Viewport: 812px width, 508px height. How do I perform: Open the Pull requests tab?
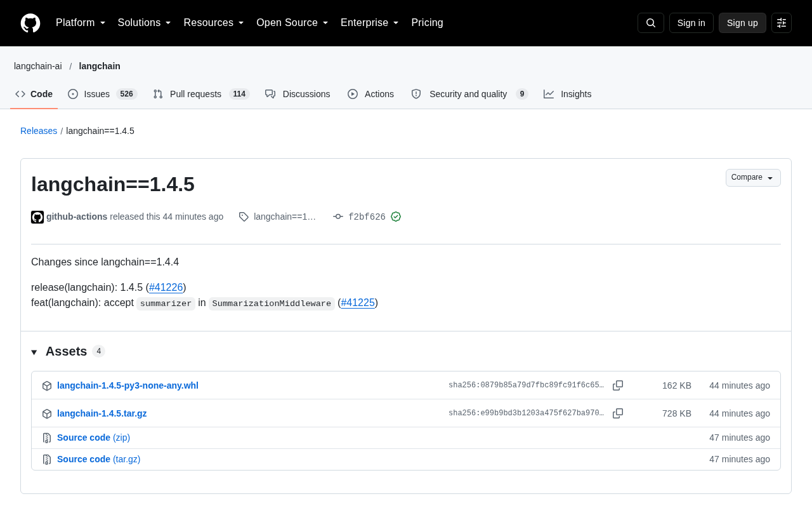click(x=201, y=94)
